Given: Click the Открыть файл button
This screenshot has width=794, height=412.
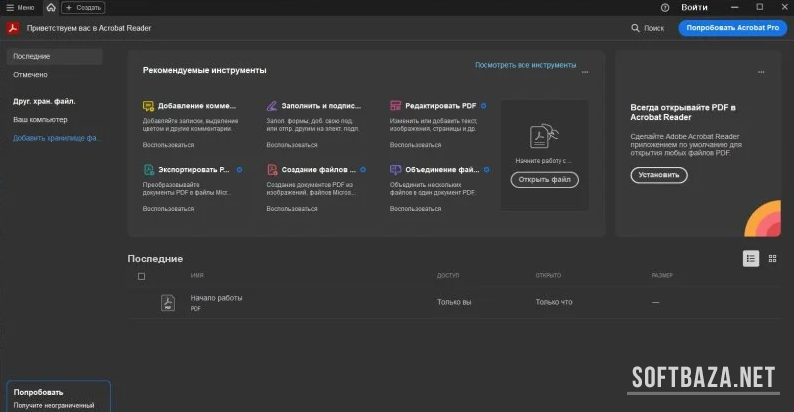Looking at the screenshot, I should (x=544, y=180).
